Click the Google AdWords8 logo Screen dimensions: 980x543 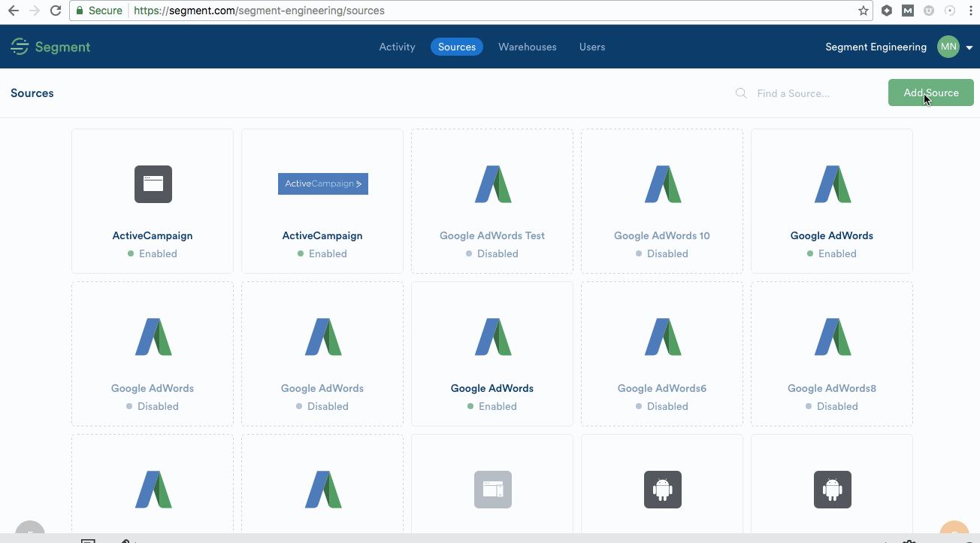[x=833, y=337]
